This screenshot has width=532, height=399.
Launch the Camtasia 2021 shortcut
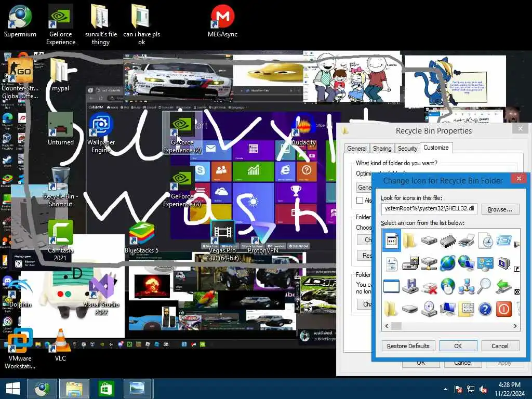(60, 241)
